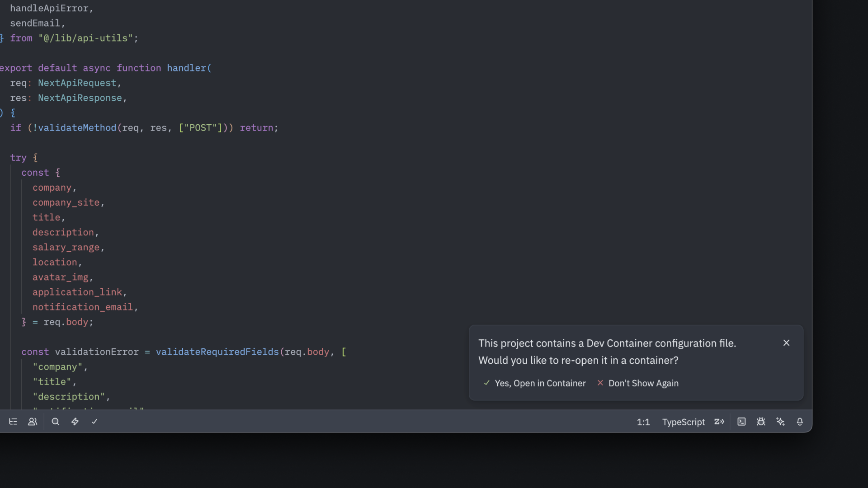Open notifications bell icon
868x488 pixels.
click(800, 422)
